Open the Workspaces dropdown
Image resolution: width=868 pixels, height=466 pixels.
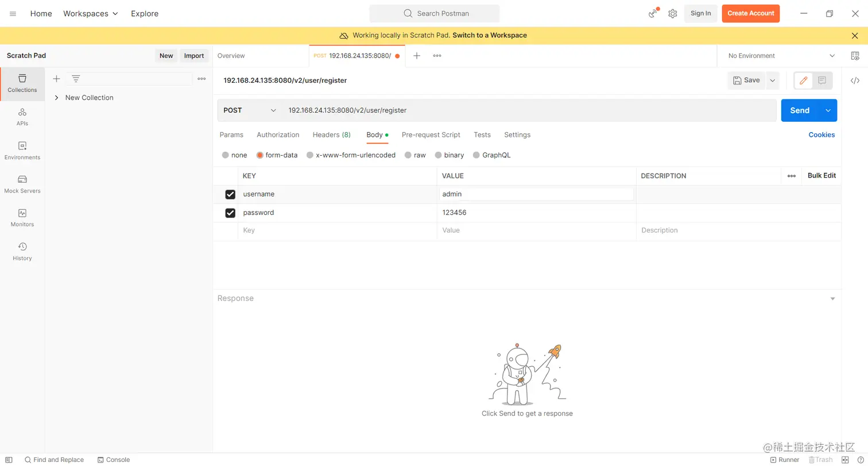pyautogui.click(x=91, y=13)
